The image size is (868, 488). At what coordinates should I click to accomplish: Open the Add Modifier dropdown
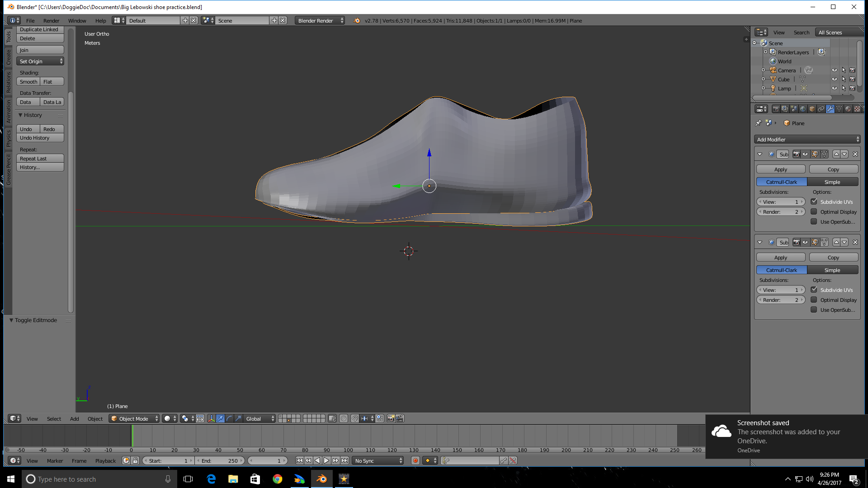coord(807,140)
